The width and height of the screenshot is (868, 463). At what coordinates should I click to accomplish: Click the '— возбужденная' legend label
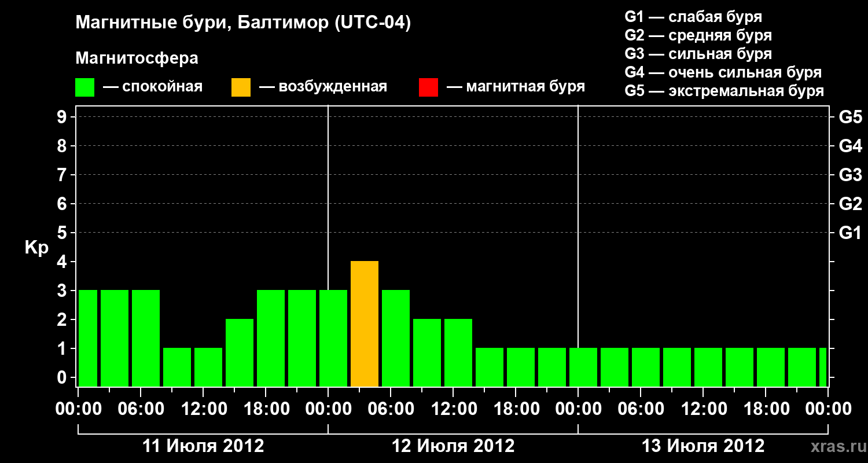323,87
